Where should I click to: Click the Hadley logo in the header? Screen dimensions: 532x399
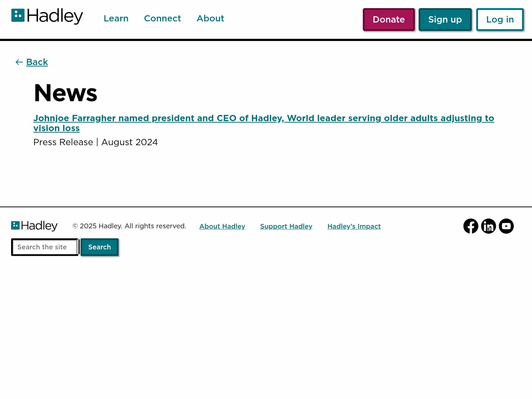click(x=47, y=16)
